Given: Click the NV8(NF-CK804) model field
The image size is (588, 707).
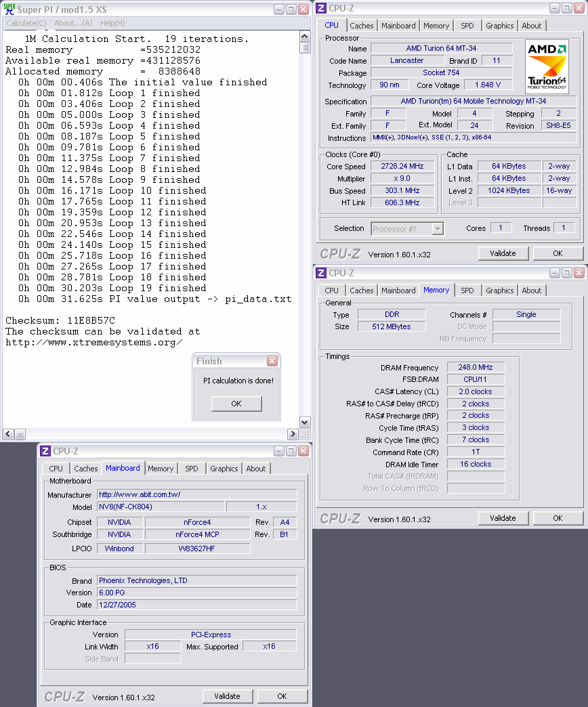Looking at the screenshot, I should (161, 507).
